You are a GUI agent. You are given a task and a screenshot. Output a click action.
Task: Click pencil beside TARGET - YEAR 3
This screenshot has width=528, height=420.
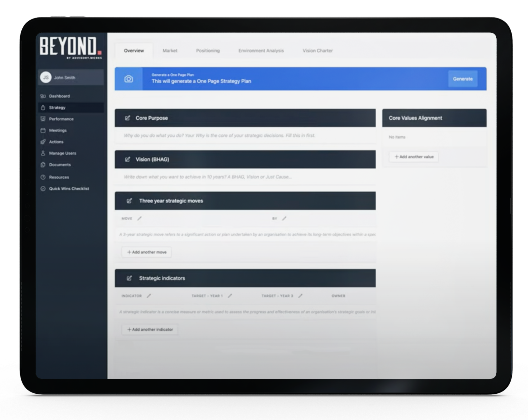pyautogui.click(x=300, y=296)
